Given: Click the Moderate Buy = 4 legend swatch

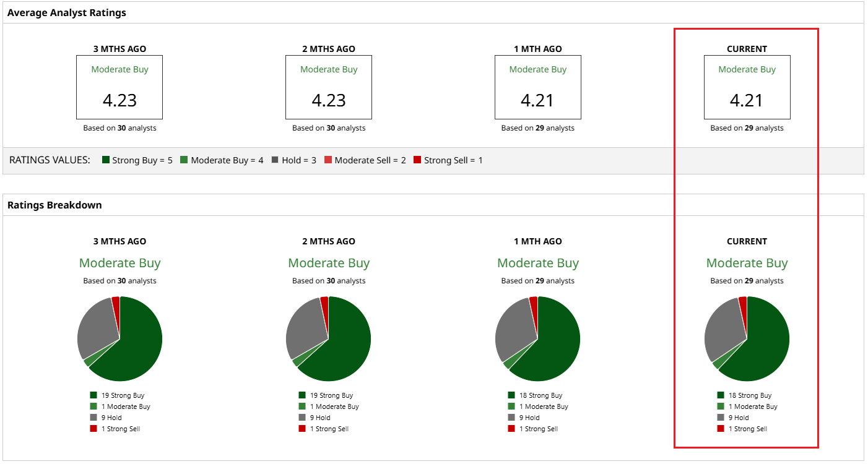Looking at the screenshot, I should pos(184,160).
